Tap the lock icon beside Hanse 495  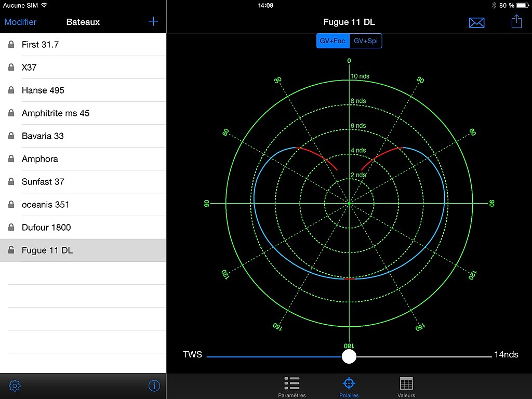pyautogui.click(x=11, y=90)
